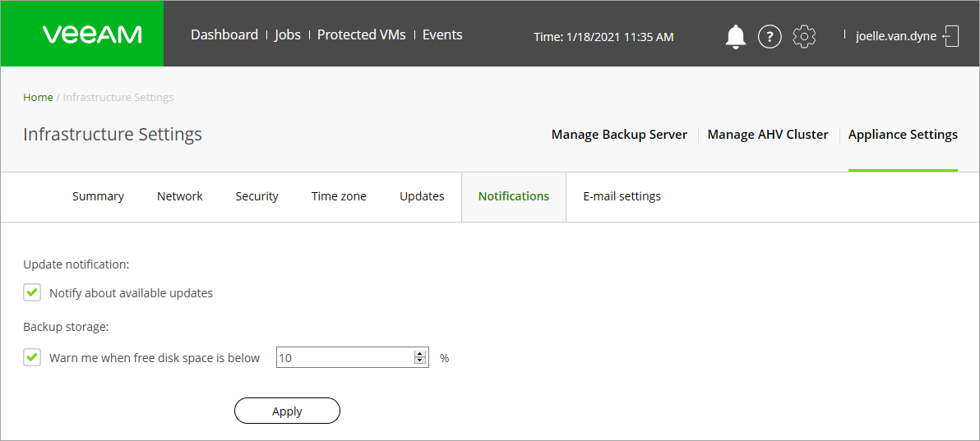The width and height of the screenshot is (980, 441).
Task: Increase the free disk space threshold
Action: point(420,354)
